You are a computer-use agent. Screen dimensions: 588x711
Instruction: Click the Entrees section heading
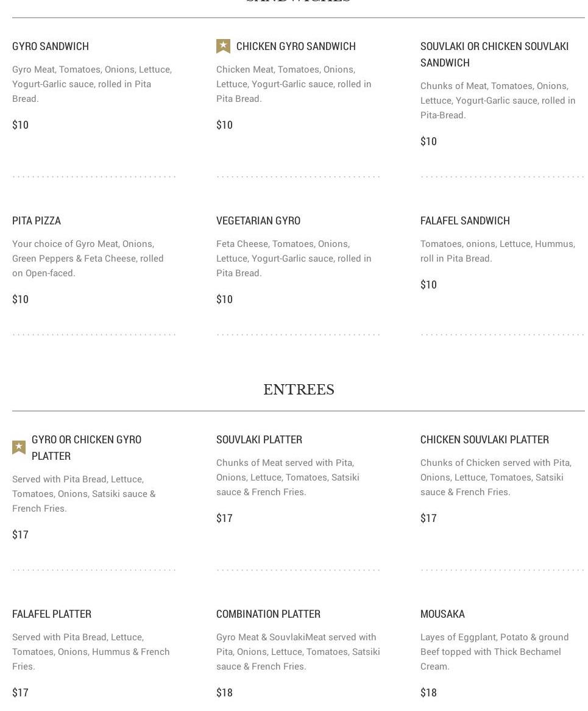click(299, 390)
